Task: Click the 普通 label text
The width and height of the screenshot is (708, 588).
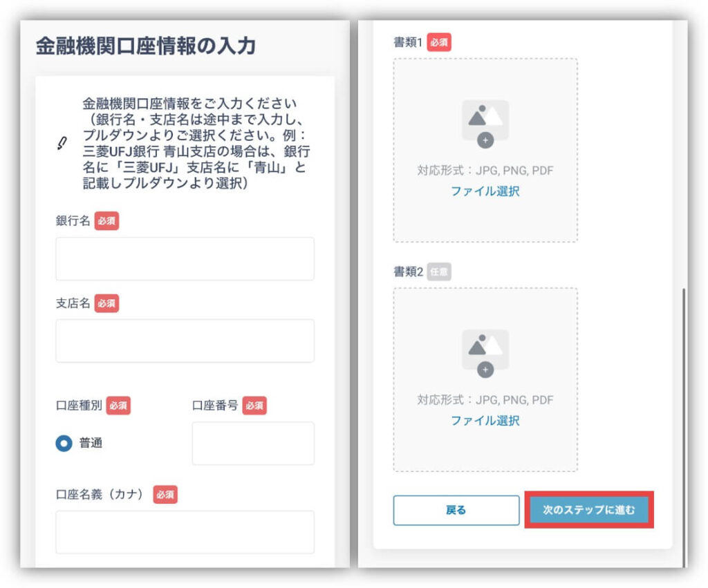Action: 91,444
